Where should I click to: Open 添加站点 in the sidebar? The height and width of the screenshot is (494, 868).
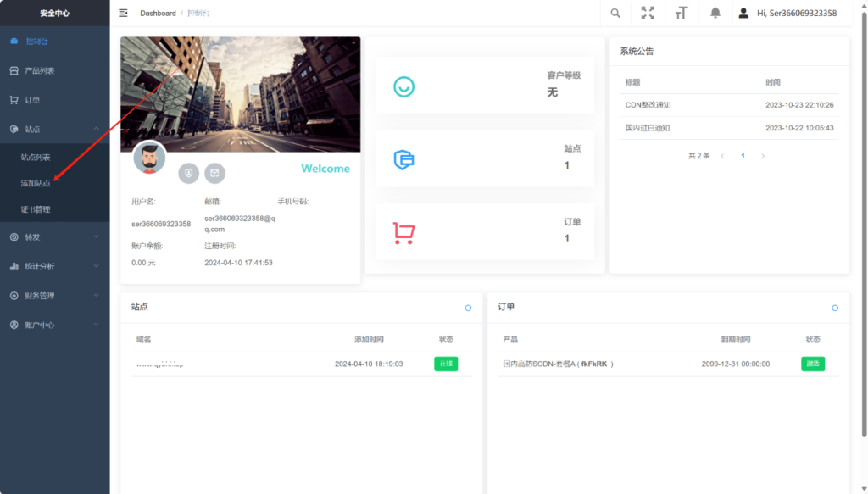(36, 183)
